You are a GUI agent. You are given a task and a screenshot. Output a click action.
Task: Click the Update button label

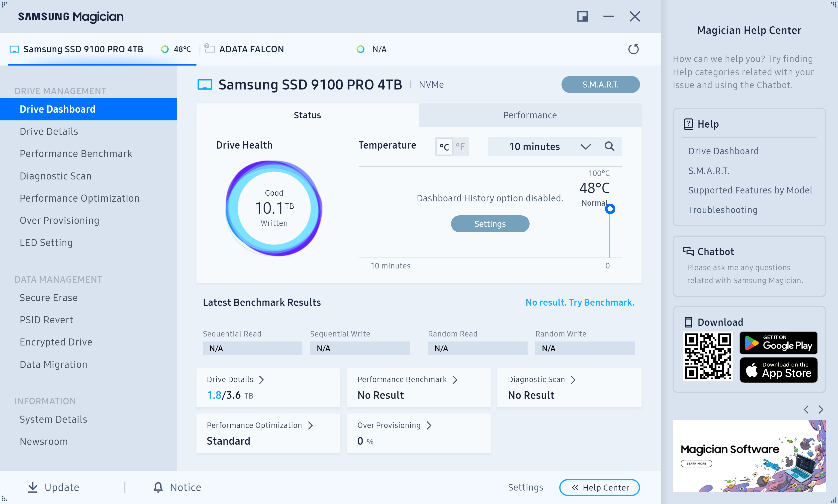click(62, 487)
